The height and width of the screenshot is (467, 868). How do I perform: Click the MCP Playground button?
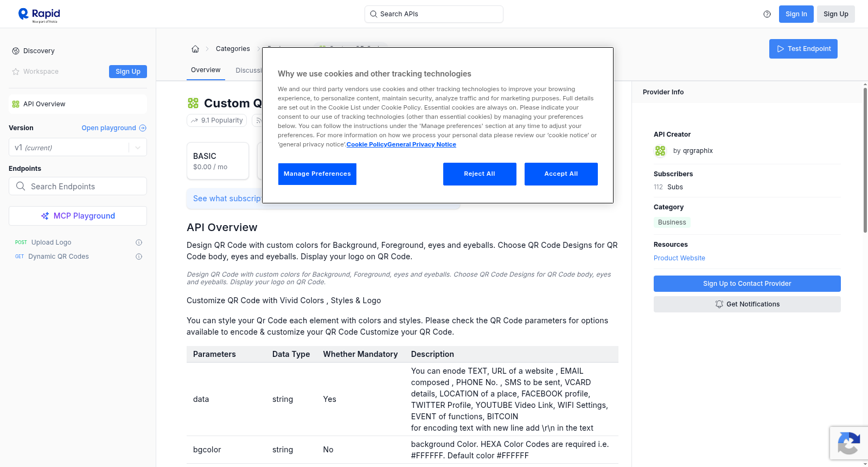pyautogui.click(x=78, y=216)
